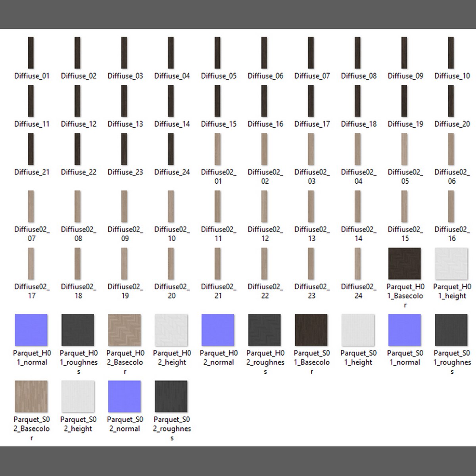Select the Parquet_H01_normal blue map

coord(31,330)
